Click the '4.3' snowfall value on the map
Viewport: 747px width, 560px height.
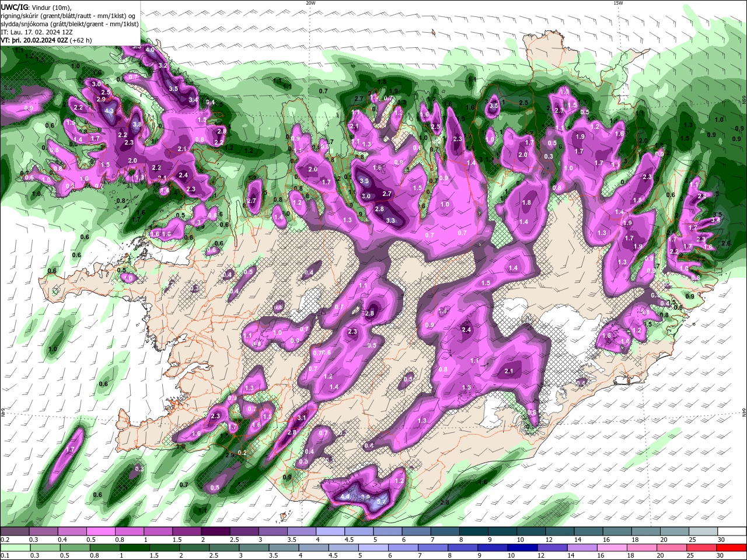109,110
